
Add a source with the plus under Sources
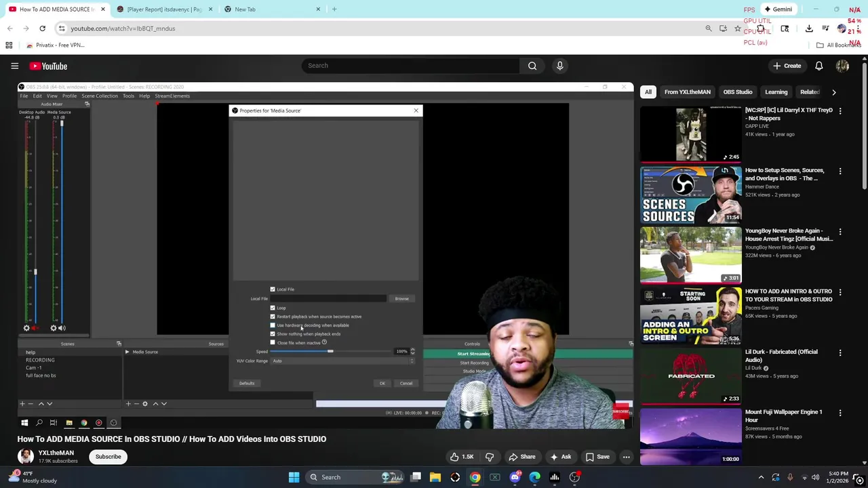pyautogui.click(x=128, y=404)
